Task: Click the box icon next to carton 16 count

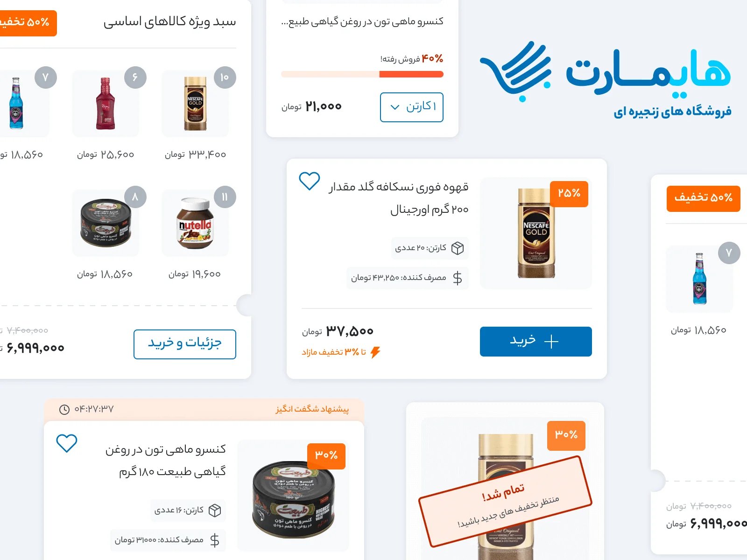Action: 215,511
